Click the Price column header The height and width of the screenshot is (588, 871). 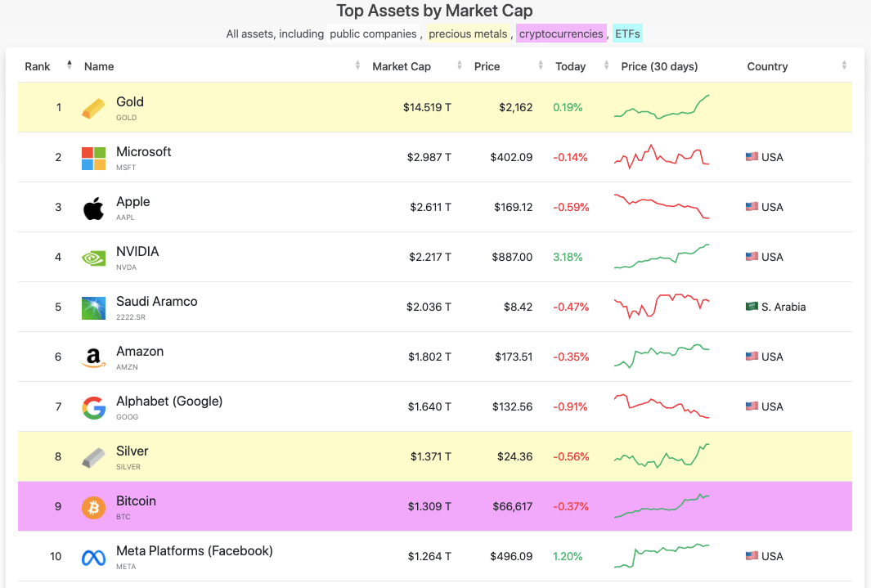point(487,66)
